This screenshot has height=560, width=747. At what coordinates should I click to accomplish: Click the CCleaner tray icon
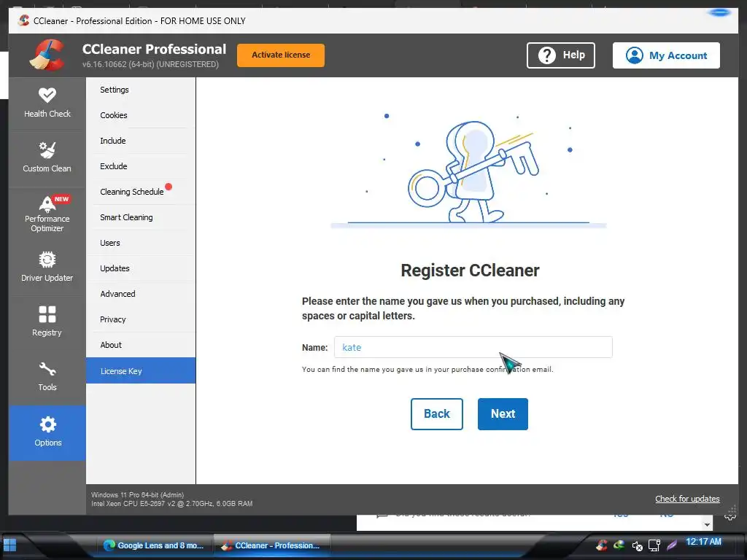click(x=602, y=544)
